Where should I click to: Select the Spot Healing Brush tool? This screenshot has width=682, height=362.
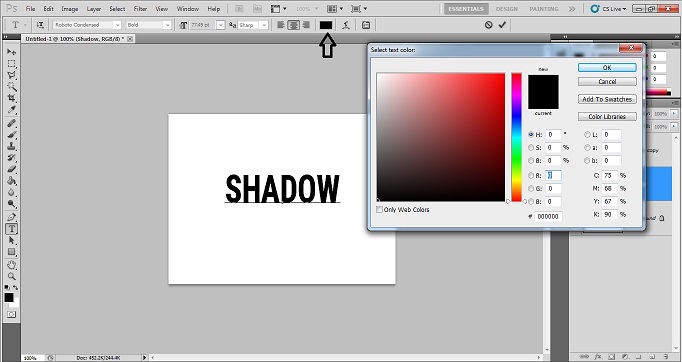tap(11, 123)
